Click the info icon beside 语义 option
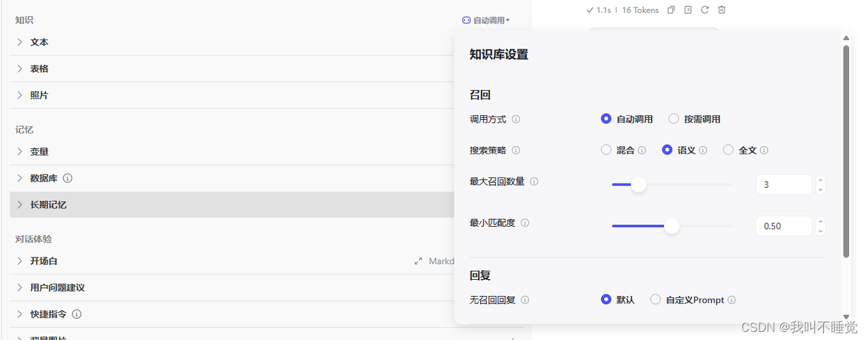 coord(703,150)
